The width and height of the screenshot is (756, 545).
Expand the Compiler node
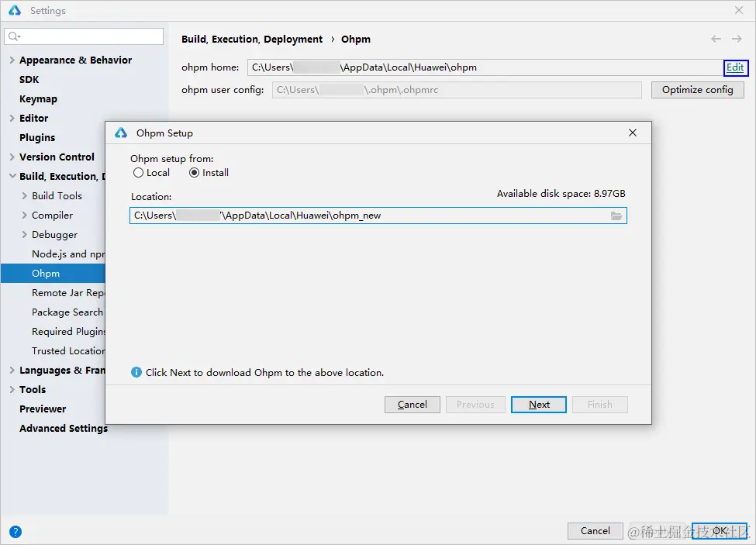click(x=24, y=215)
